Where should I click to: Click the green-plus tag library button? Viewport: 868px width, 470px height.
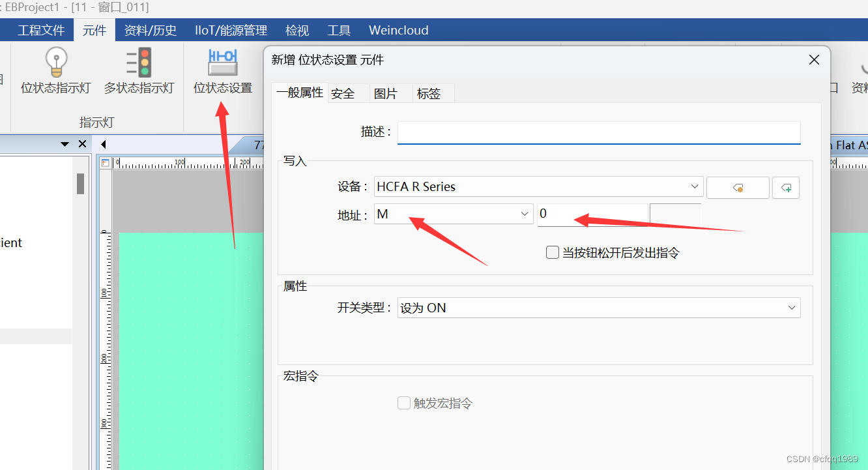click(x=786, y=187)
